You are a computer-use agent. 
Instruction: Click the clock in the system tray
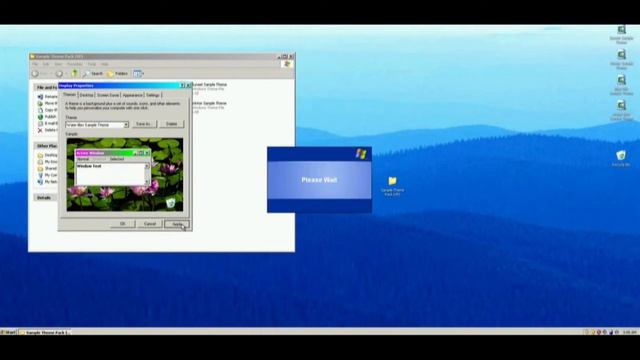[630, 332]
